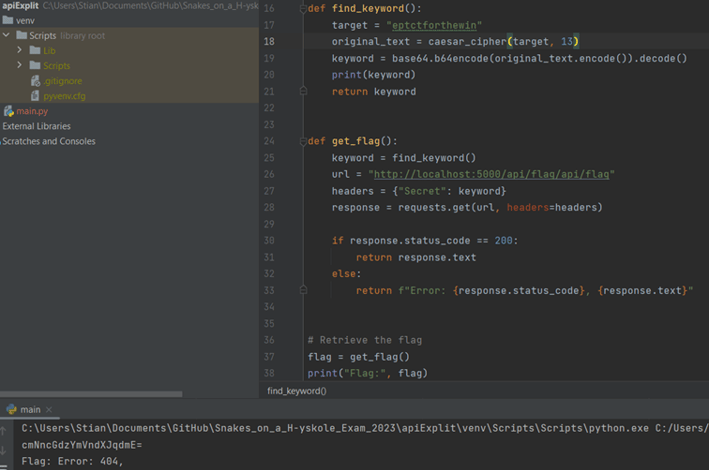
Task: Click fold end marker at line 21
Action: [x=303, y=91]
